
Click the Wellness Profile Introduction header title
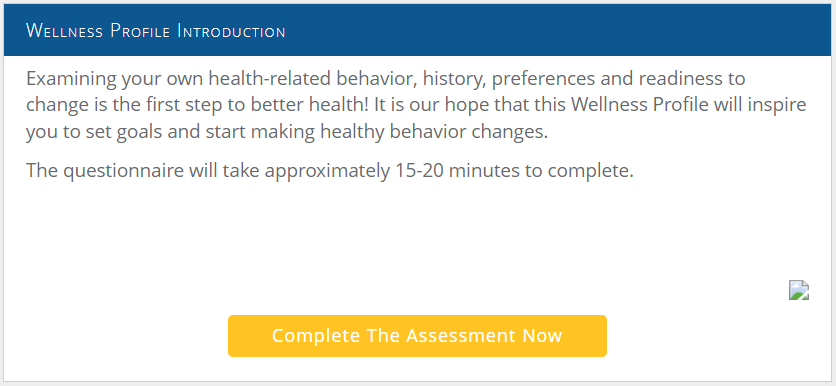click(156, 30)
